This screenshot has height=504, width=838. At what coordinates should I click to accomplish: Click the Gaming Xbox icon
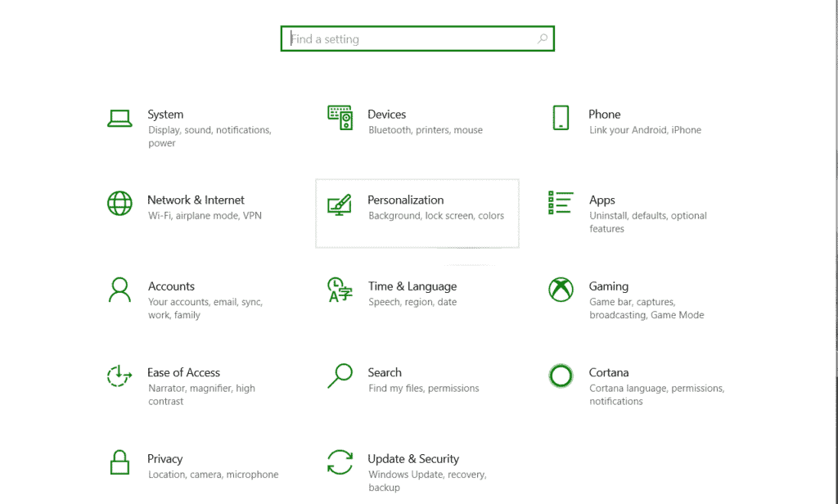point(561,290)
